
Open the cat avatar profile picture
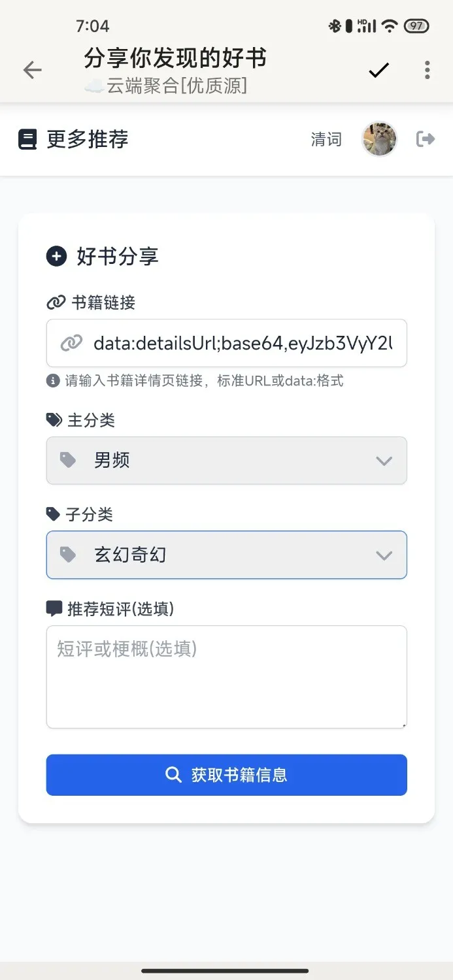click(x=379, y=139)
